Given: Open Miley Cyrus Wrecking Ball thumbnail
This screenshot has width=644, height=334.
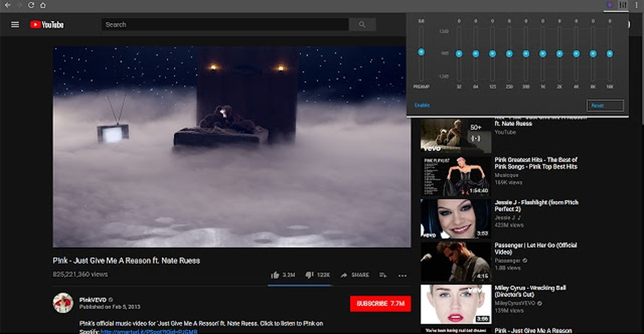Looking at the screenshot, I should tap(456, 304).
